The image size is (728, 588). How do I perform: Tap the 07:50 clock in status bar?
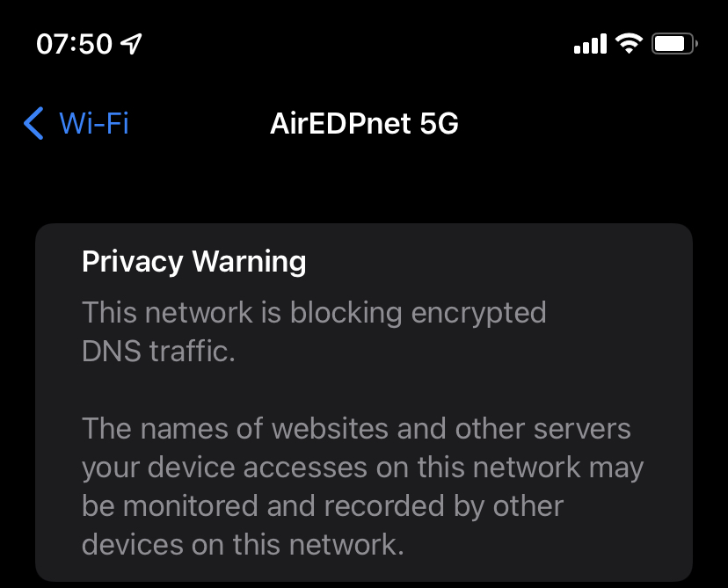(75, 44)
